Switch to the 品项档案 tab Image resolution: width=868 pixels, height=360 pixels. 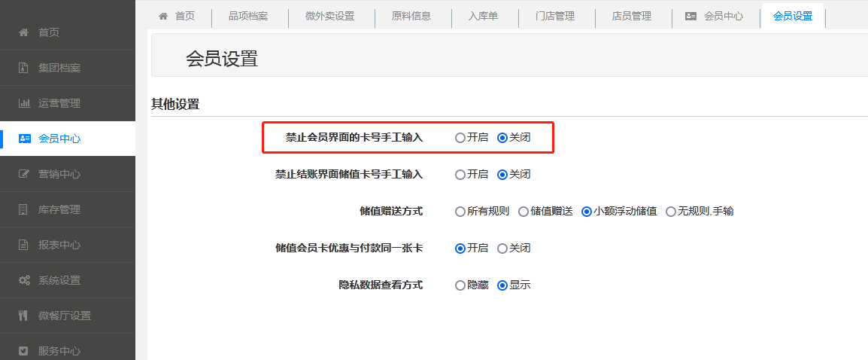247,16
